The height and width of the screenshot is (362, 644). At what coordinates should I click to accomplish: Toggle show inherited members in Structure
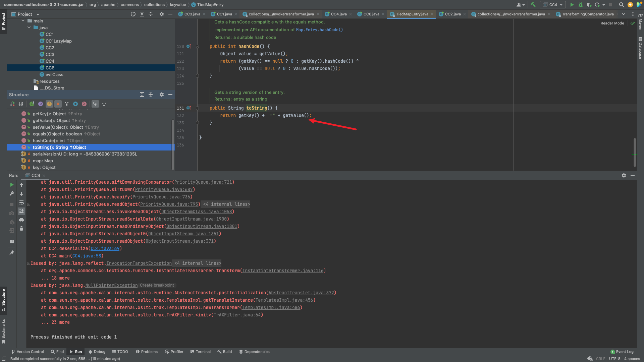click(x=32, y=104)
